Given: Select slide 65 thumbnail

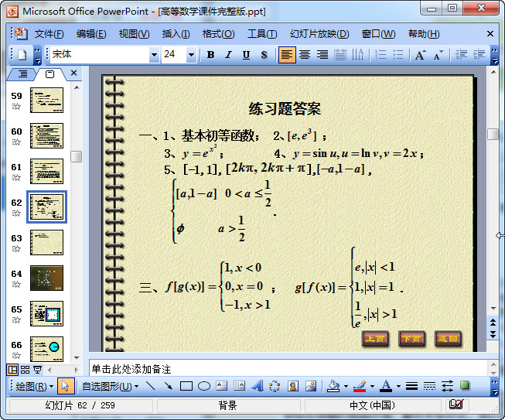Looking at the screenshot, I should pyautogui.click(x=46, y=314).
